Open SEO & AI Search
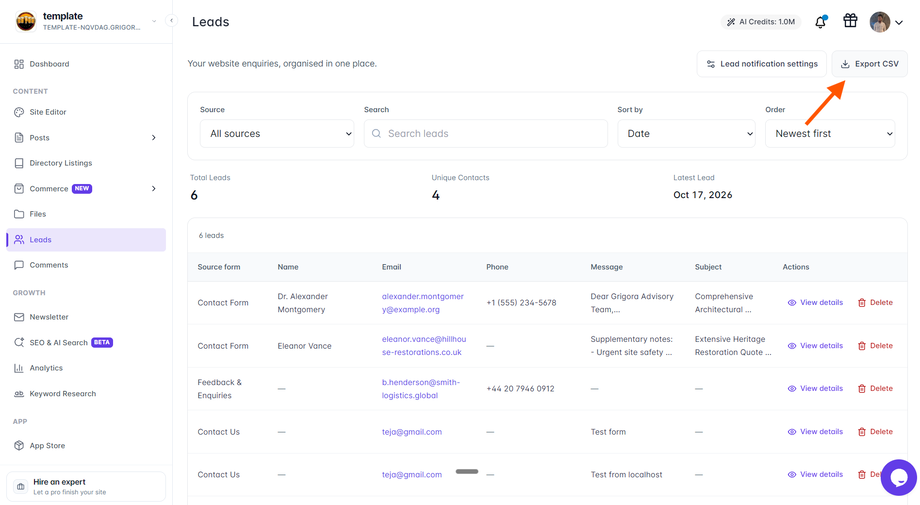 pos(86,343)
